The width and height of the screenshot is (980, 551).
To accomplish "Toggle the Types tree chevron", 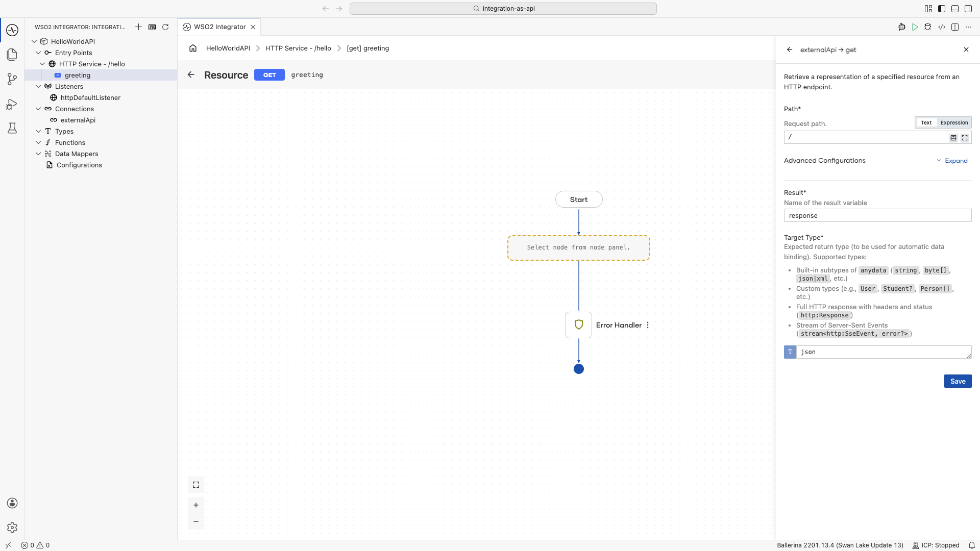I will click(x=38, y=131).
